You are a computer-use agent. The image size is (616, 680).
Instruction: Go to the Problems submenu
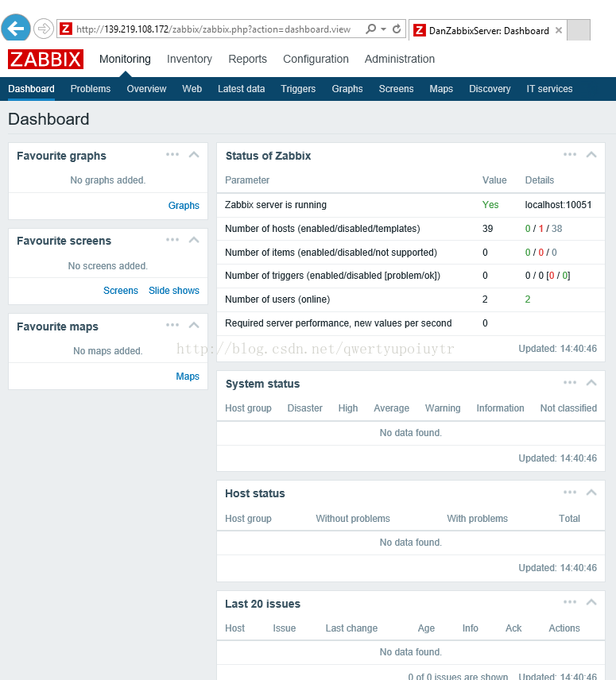(x=91, y=89)
